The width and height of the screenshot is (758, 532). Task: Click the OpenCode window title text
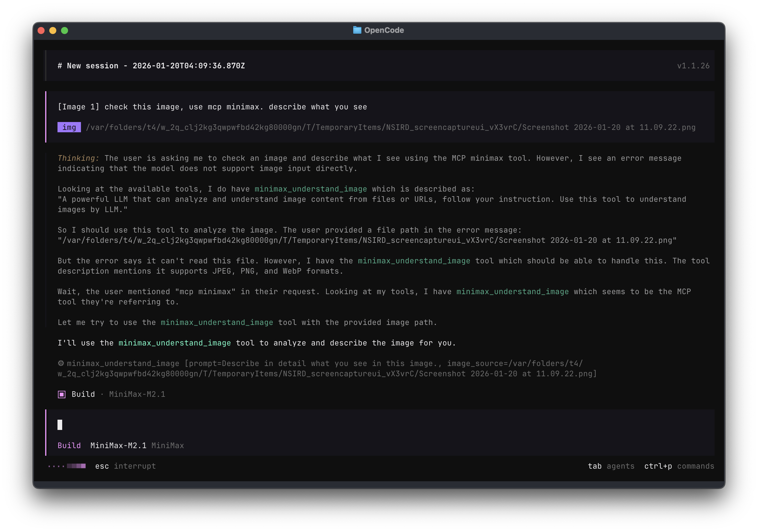384,30
